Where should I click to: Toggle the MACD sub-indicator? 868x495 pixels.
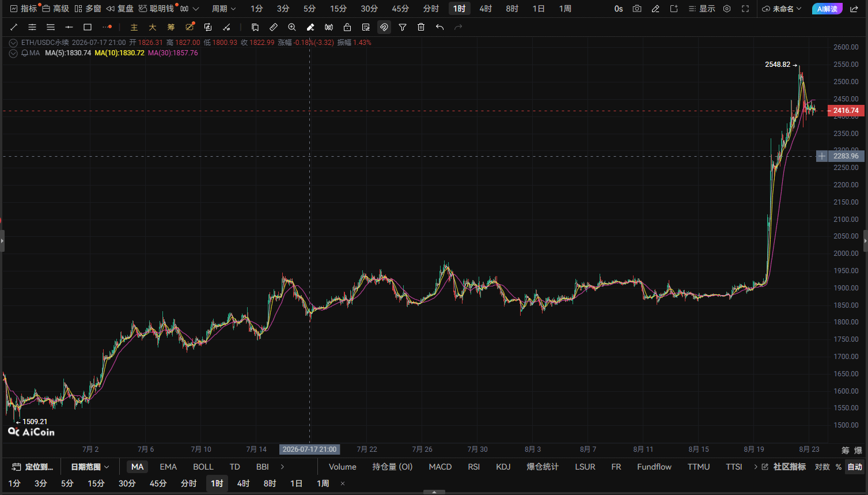point(441,467)
